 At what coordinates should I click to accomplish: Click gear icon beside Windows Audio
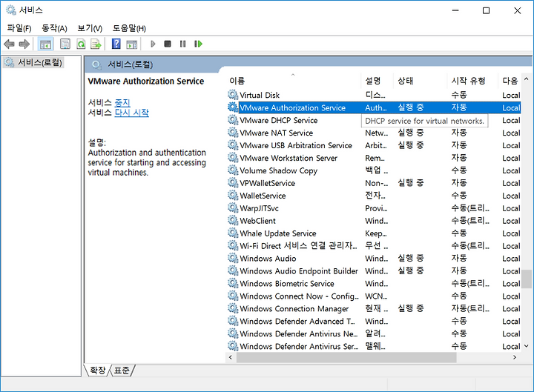click(233, 259)
